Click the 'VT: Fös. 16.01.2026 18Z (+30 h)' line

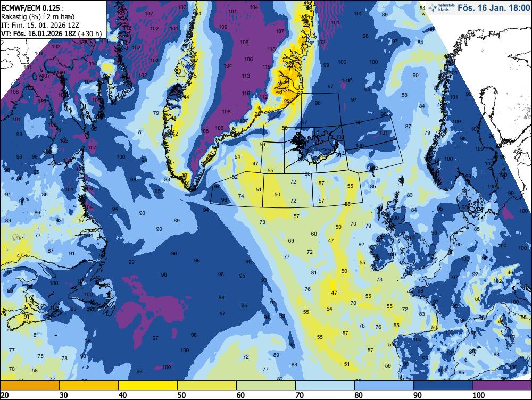tap(51, 34)
